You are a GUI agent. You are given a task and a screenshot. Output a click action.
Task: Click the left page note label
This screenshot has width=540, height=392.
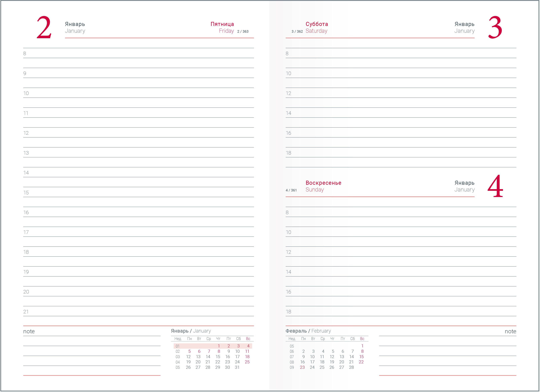pos(29,332)
